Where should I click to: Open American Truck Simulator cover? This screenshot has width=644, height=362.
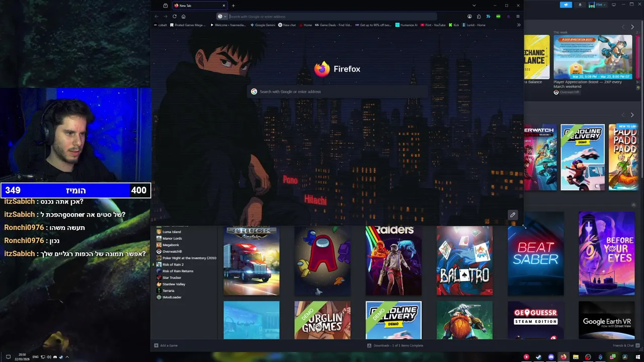pos(252,260)
